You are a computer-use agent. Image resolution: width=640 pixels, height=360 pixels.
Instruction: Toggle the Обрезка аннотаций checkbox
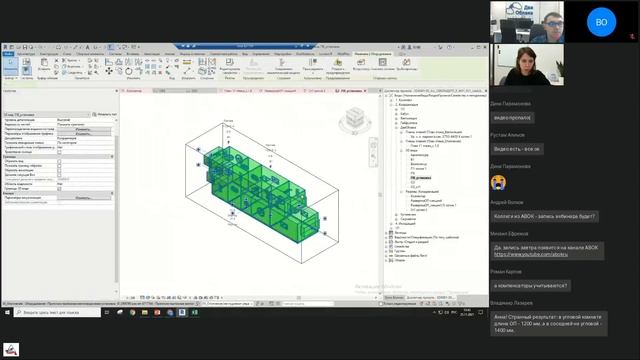[59, 170]
